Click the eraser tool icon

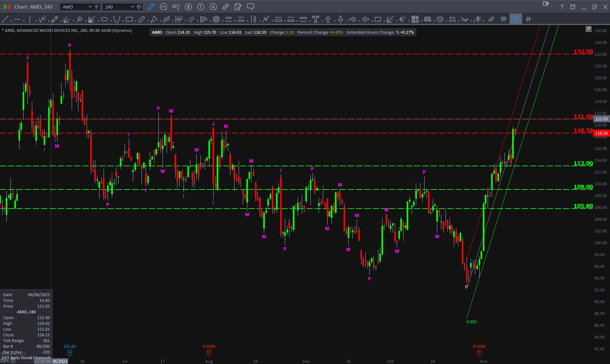pyautogui.click(x=491, y=19)
